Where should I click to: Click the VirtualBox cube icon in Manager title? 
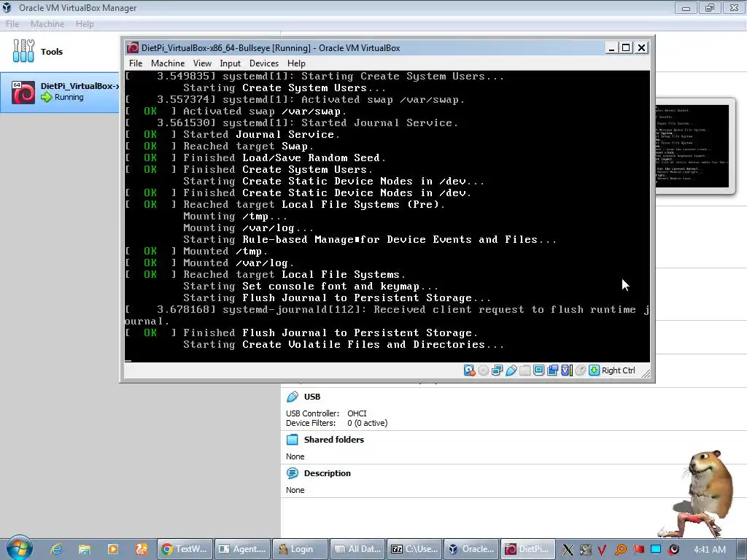point(7,7)
